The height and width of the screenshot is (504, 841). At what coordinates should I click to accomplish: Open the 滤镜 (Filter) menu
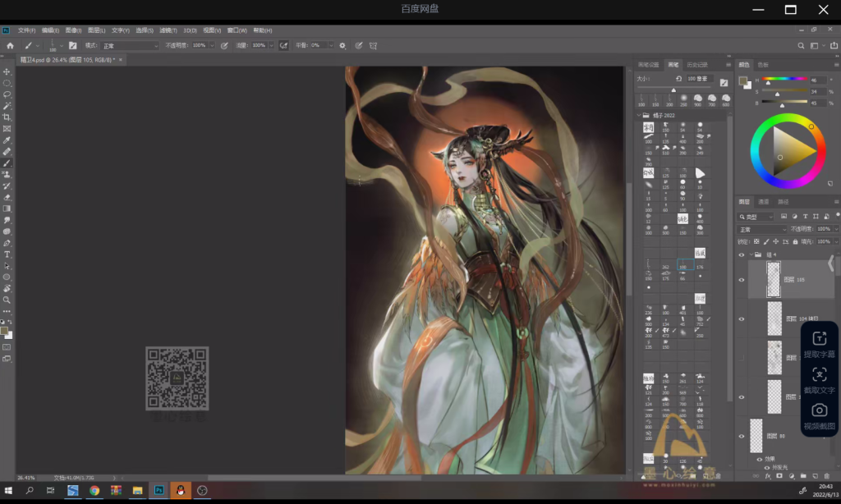tap(168, 30)
